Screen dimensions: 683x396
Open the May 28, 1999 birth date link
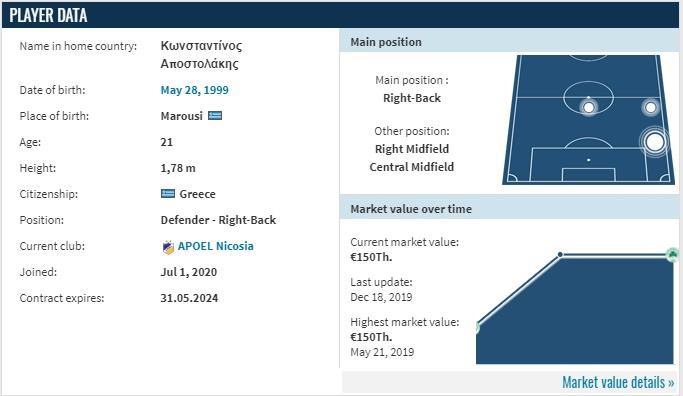click(194, 90)
